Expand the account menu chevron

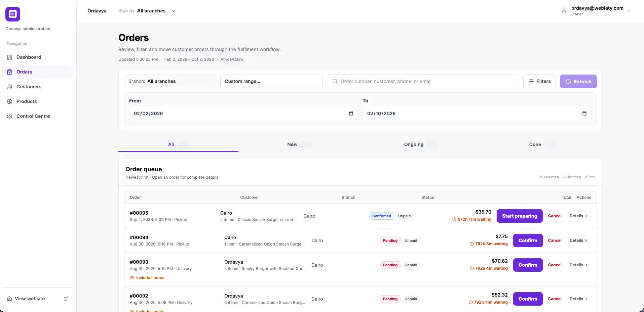point(629,11)
